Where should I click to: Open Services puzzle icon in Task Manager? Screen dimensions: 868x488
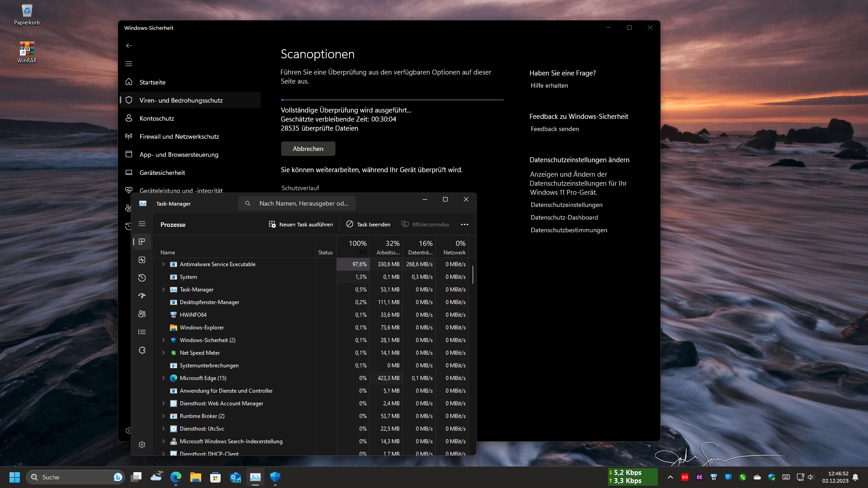[x=142, y=350]
